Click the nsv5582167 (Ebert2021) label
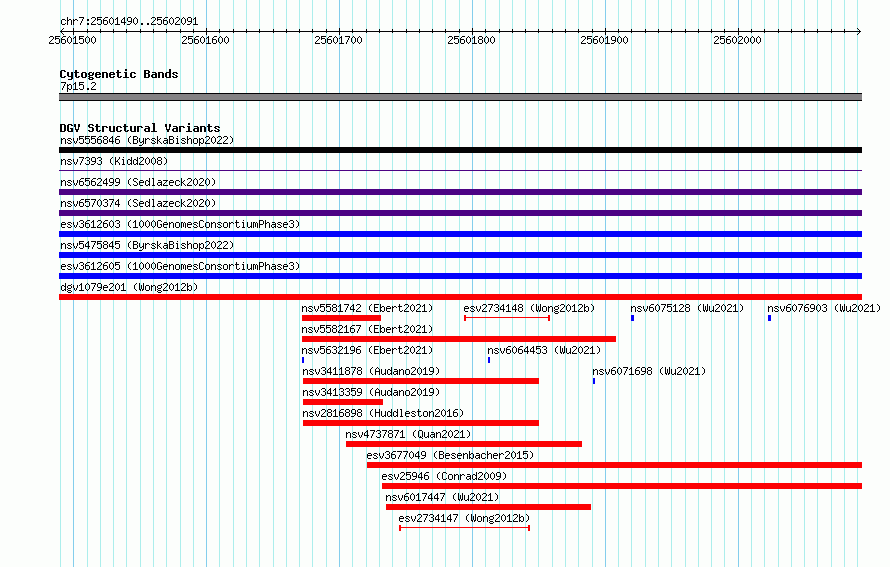 point(367,329)
